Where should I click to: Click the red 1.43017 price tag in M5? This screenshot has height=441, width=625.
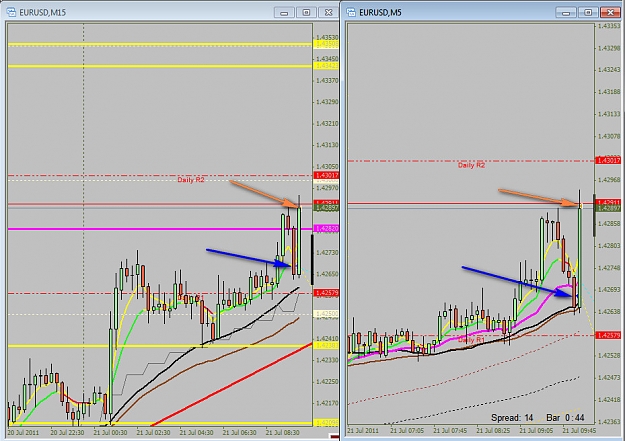tap(608, 160)
